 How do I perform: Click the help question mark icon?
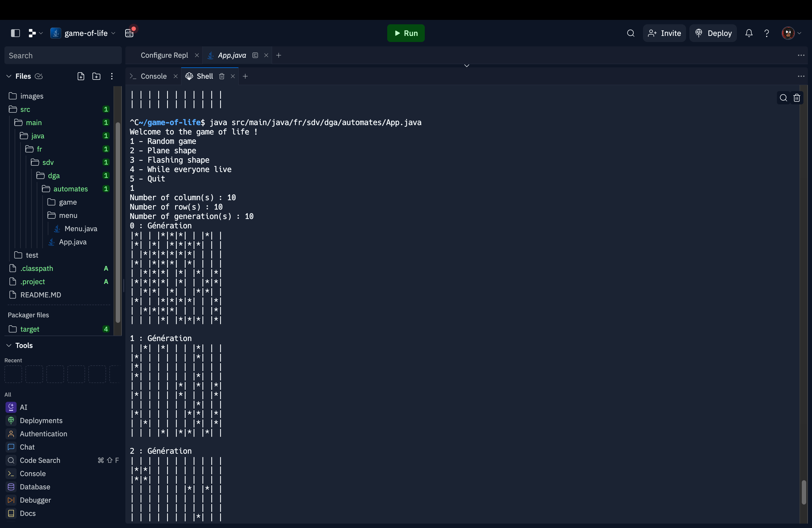click(767, 33)
